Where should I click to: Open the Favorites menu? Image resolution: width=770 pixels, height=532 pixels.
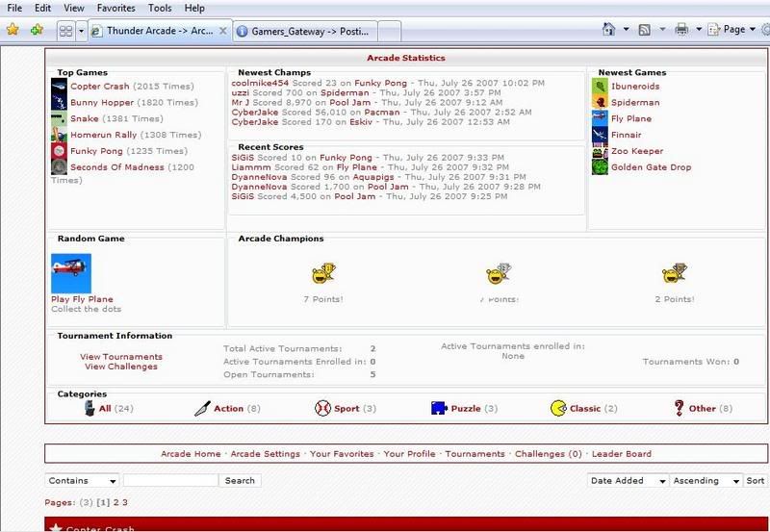click(x=115, y=8)
